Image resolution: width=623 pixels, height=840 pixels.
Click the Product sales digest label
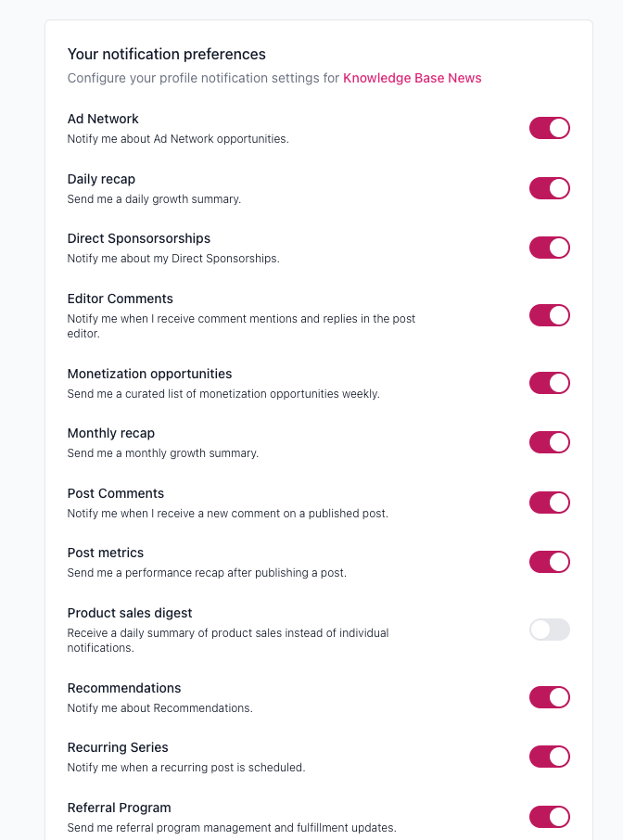[130, 613]
